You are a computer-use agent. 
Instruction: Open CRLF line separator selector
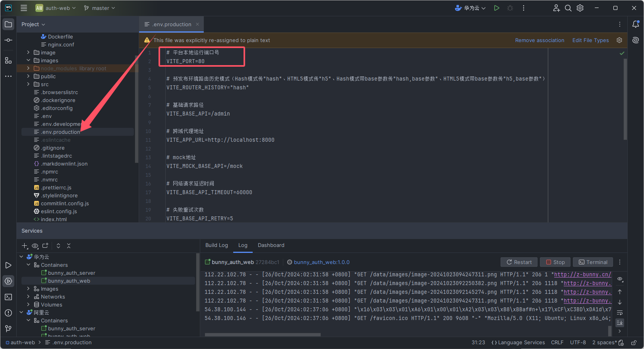[x=557, y=343]
